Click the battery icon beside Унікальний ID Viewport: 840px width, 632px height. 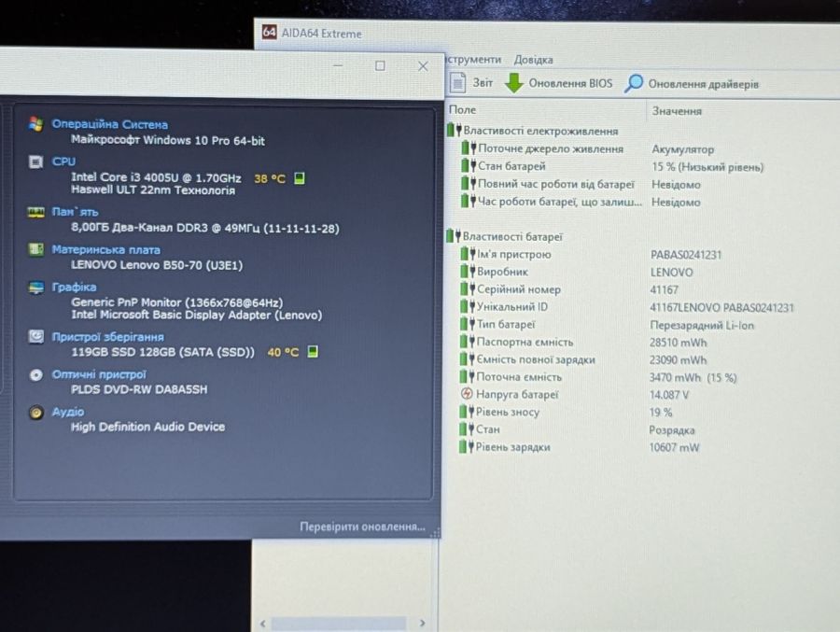[x=468, y=306]
